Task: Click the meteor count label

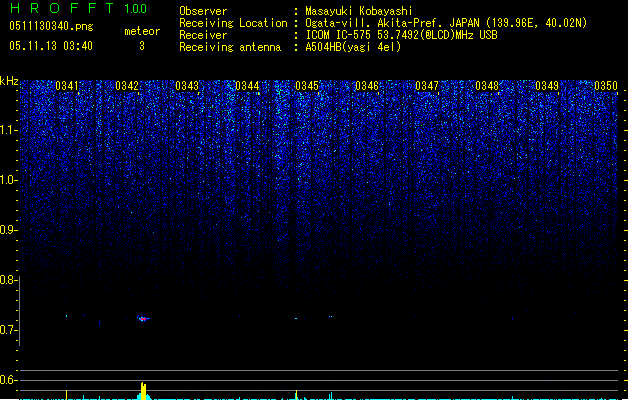Action: (x=142, y=31)
